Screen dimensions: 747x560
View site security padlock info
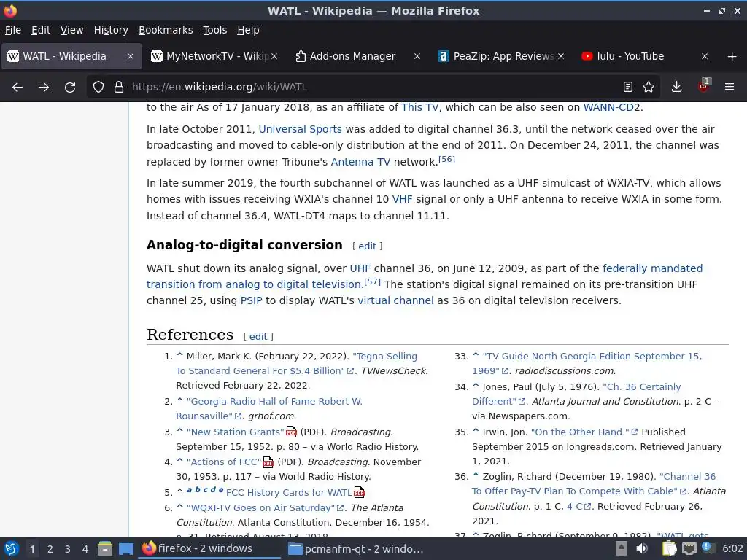point(119,87)
